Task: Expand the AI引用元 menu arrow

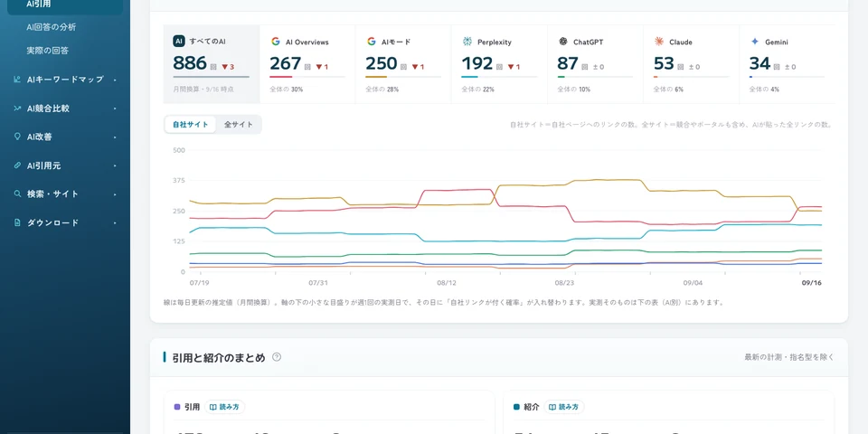Action: [115, 165]
